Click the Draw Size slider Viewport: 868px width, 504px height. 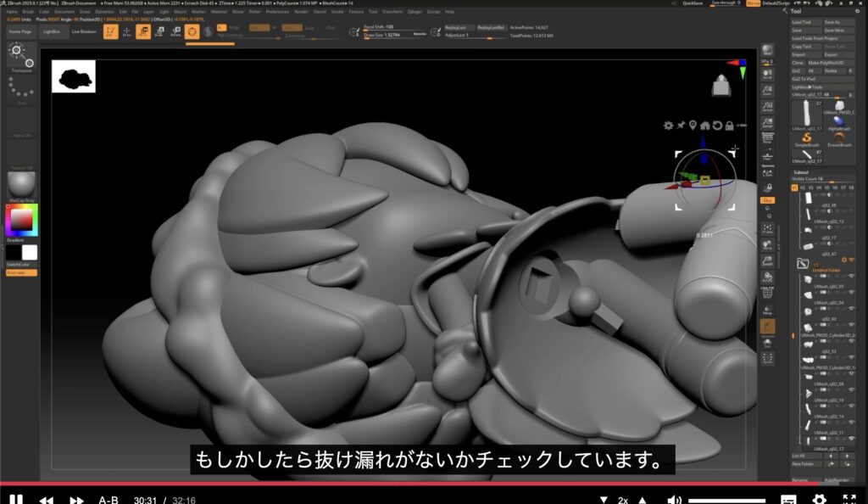click(395, 36)
